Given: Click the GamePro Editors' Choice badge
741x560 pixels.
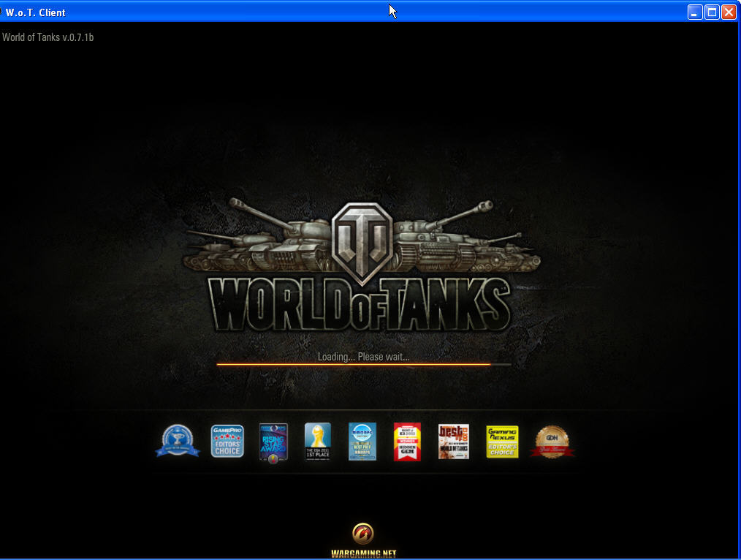Looking at the screenshot, I should click(x=227, y=442).
